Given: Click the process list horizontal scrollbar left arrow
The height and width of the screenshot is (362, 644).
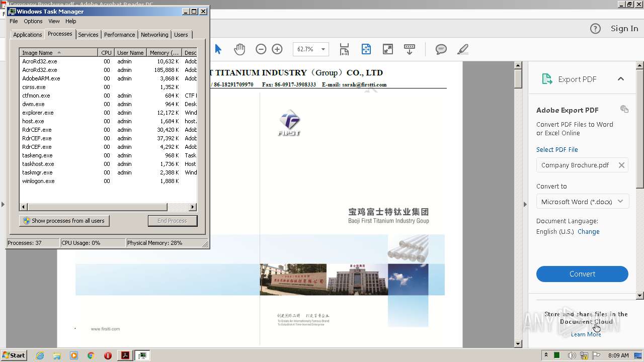Looking at the screenshot, I should point(24,207).
